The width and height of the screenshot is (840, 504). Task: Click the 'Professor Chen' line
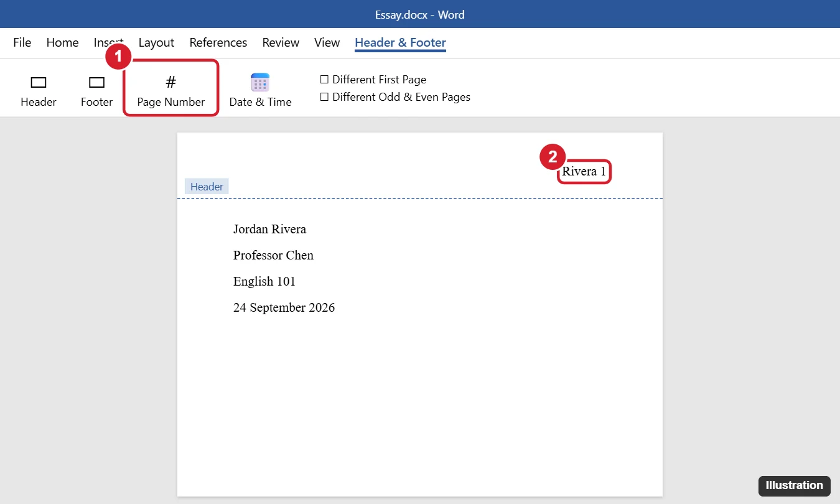tap(273, 255)
